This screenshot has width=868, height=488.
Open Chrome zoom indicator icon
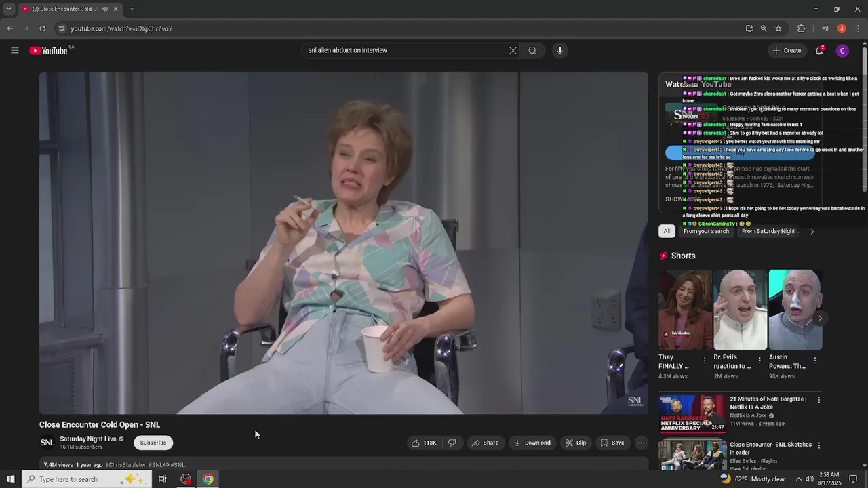point(764,28)
